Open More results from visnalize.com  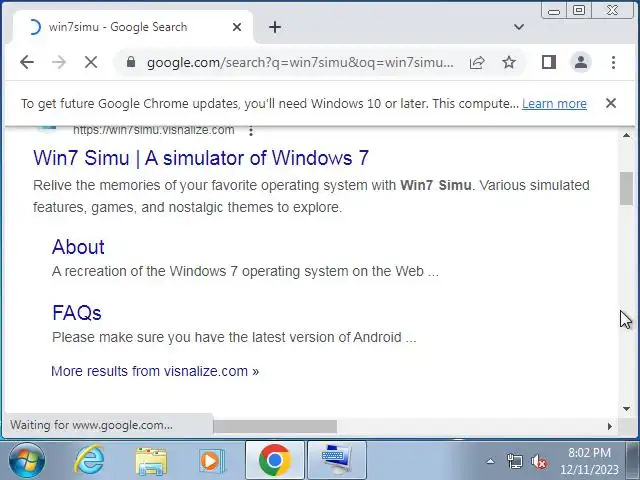pos(155,371)
